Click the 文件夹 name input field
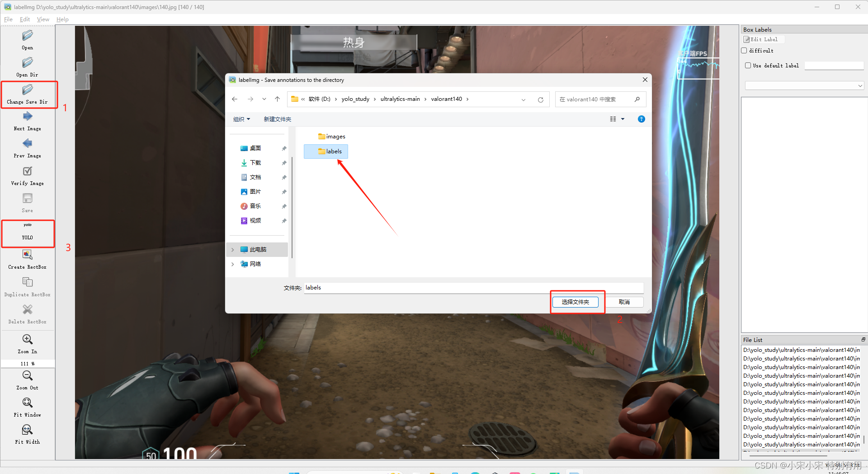Screen dimensions: 868x474 474,288
